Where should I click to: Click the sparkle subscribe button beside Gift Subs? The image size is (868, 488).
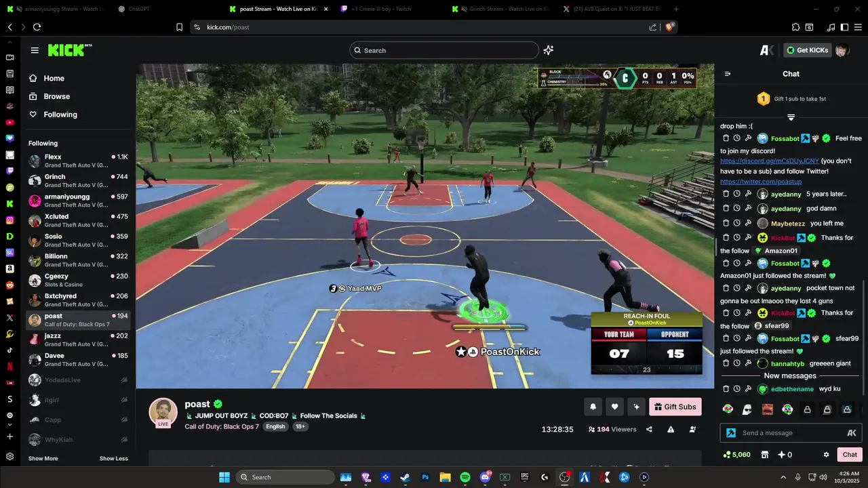tap(636, 407)
